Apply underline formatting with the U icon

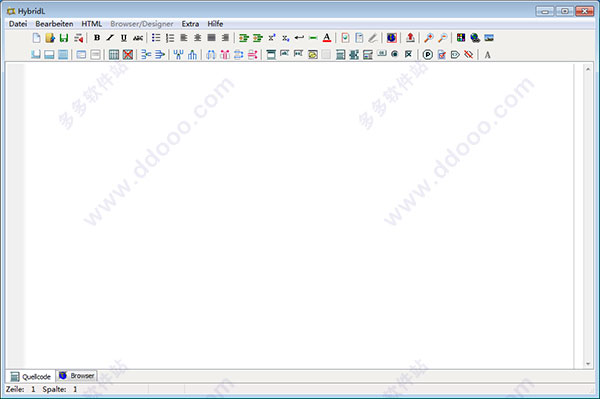point(124,38)
